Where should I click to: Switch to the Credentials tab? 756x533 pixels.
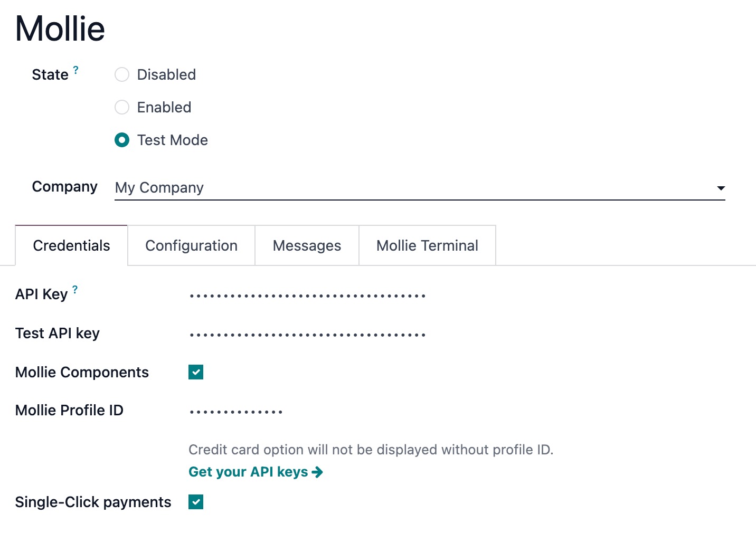tap(71, 245)
